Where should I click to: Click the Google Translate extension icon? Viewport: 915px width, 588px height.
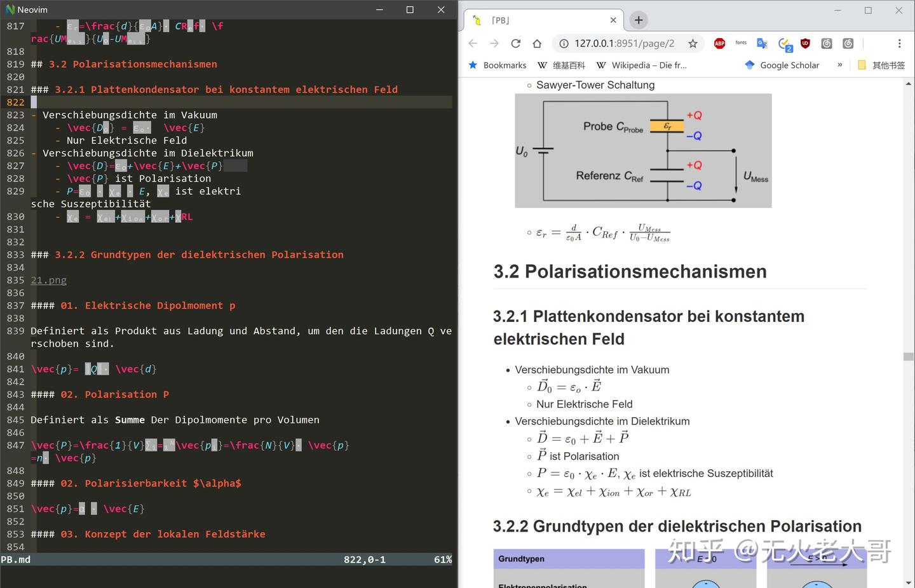(x=762, y=43)
